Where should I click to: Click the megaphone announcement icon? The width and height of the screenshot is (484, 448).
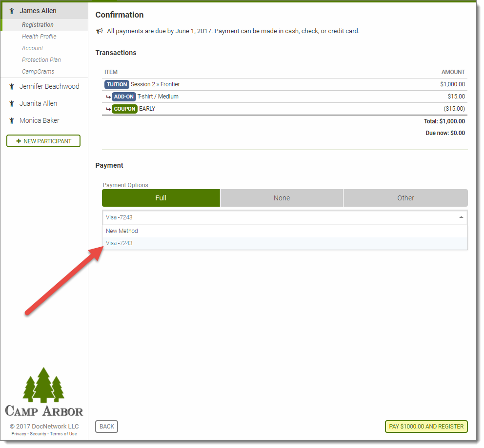pyautogui.click(x=100, y=31)
